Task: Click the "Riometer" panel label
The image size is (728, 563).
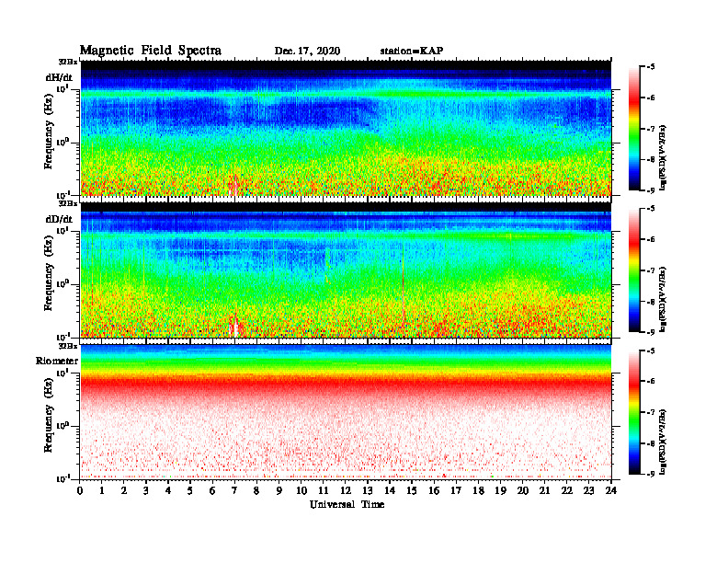Action: point(57,361)
